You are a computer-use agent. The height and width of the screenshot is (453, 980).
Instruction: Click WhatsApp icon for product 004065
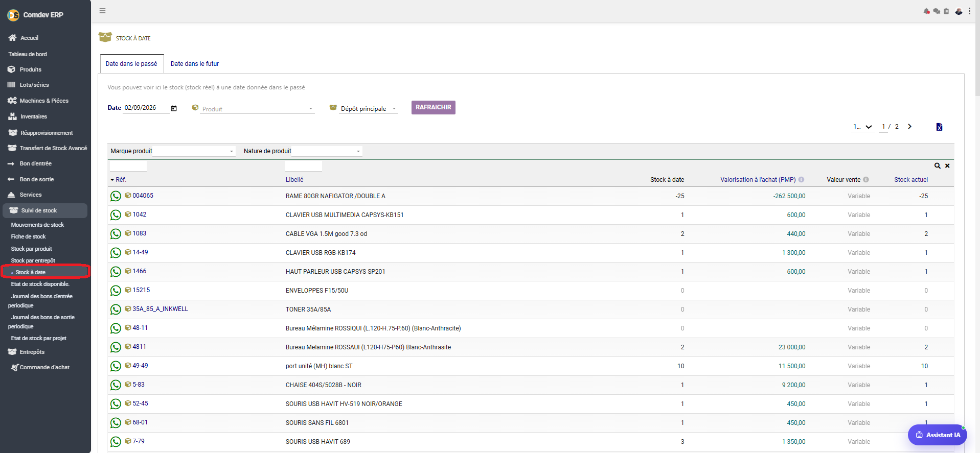click(x=116, y=196)
